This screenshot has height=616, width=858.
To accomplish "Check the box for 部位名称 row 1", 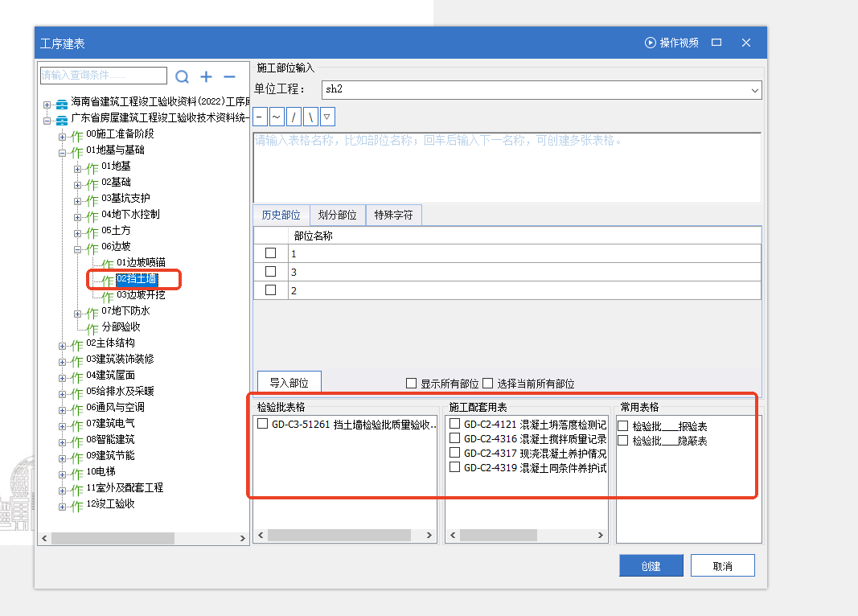I will pyautogui.click(x=271, y=253).
